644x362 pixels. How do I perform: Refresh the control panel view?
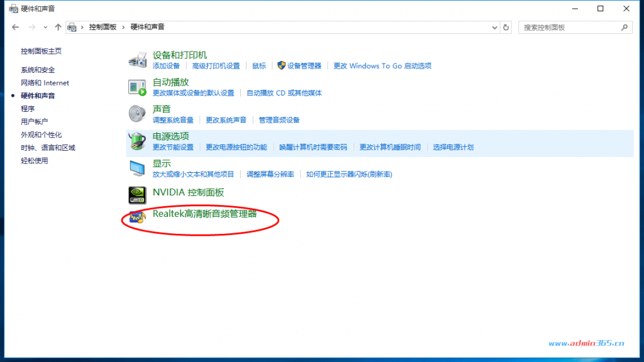506,27
